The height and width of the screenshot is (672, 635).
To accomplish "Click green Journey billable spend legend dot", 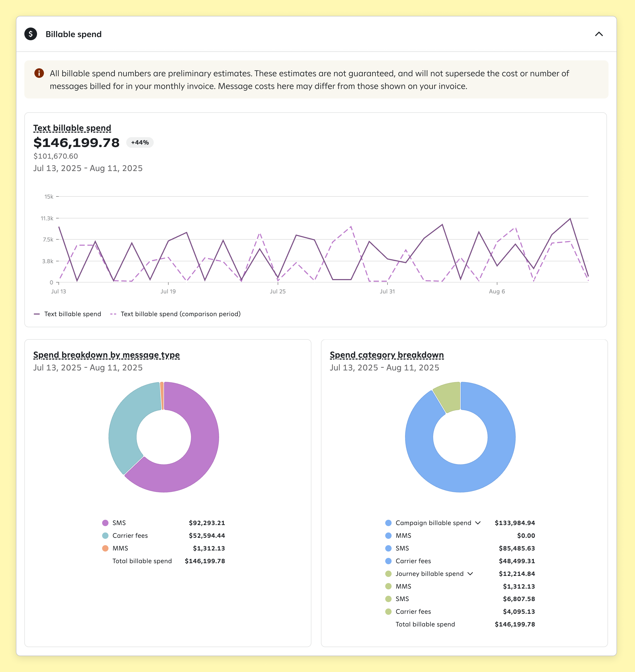I will tap(388, 574).
